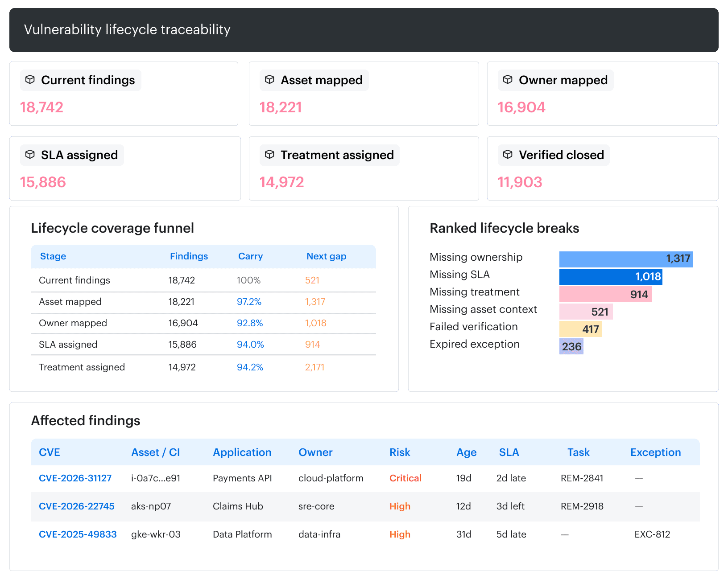This screenshot has width=728, height=579.
Task: Sort affected findings by Age header
Action: pos(467,452)
